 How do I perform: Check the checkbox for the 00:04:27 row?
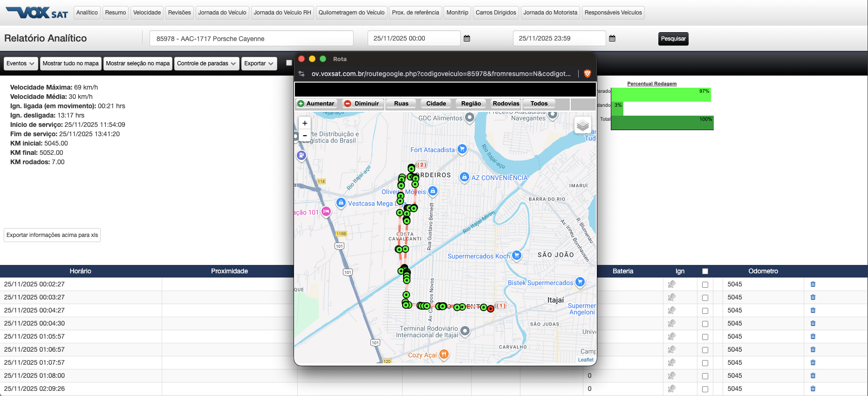click(x=705, y=311)
